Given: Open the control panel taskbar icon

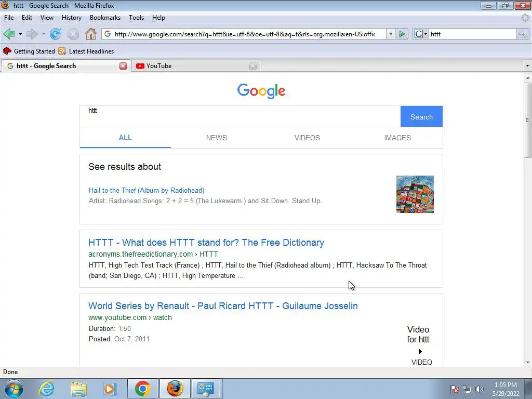Looking at the screenshot, I should point(206,389).
